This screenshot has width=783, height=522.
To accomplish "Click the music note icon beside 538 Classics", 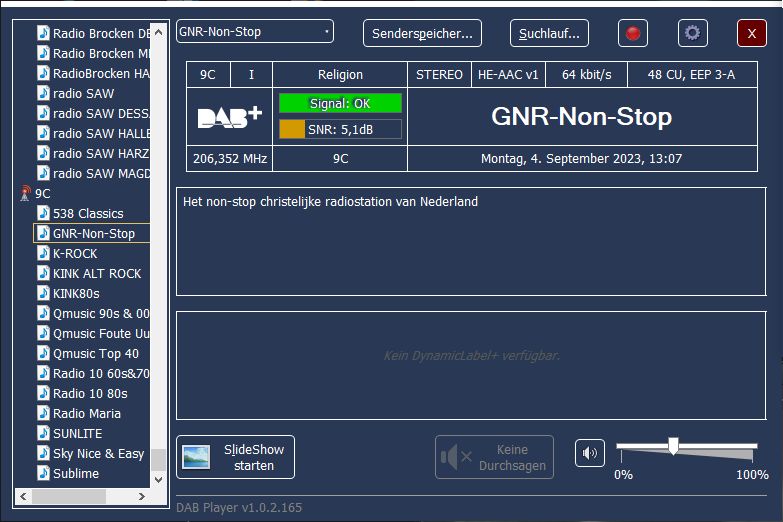I will [43, 213].
